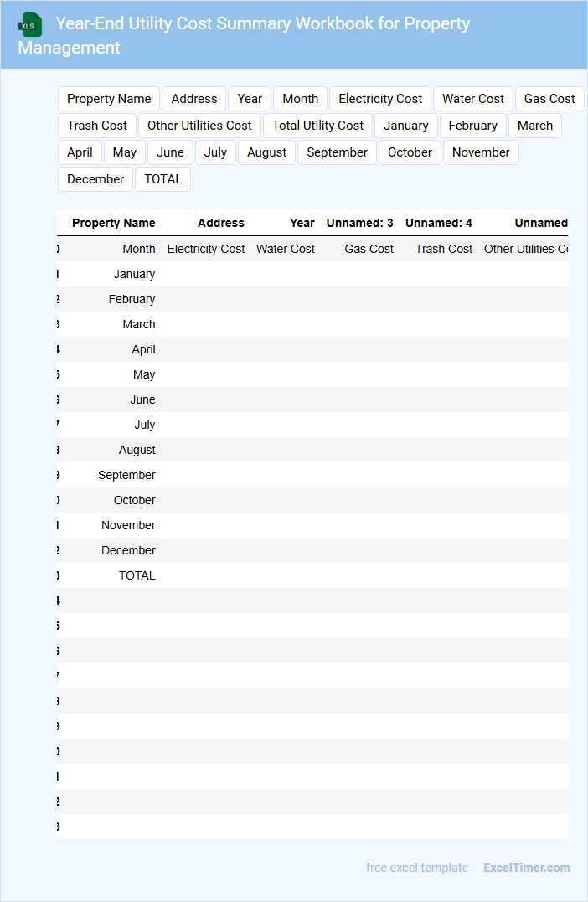The image size is (588, 902).
Task: Click the December tag
Action: click(x=95, y=179)
